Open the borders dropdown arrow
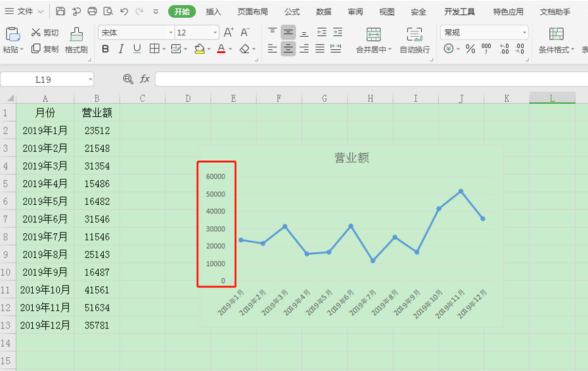588x371 pixels. tap(164, 49)
